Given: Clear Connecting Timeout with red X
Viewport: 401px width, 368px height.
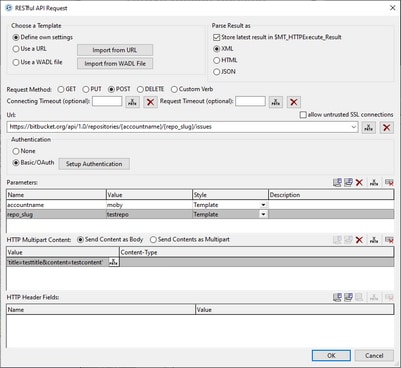Looking at the screenshot, I should 150,102.
